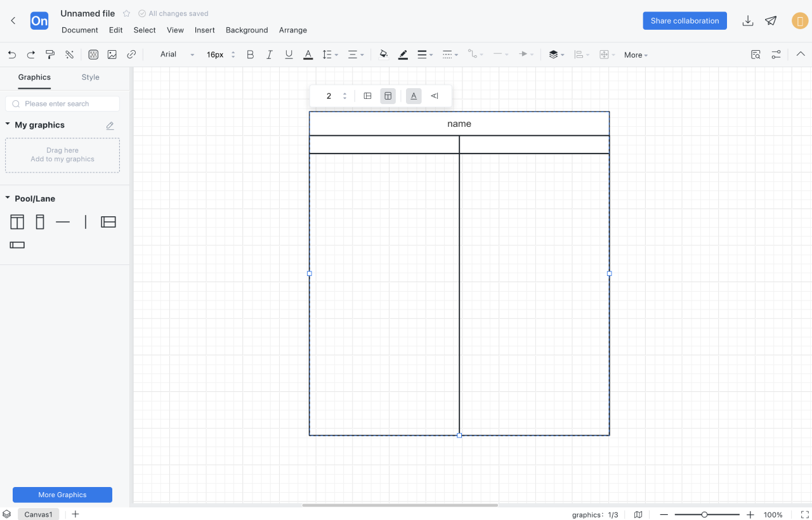812x520 pixels.
Task: Click the paper plane publish icon
Action: click(771, 21)
